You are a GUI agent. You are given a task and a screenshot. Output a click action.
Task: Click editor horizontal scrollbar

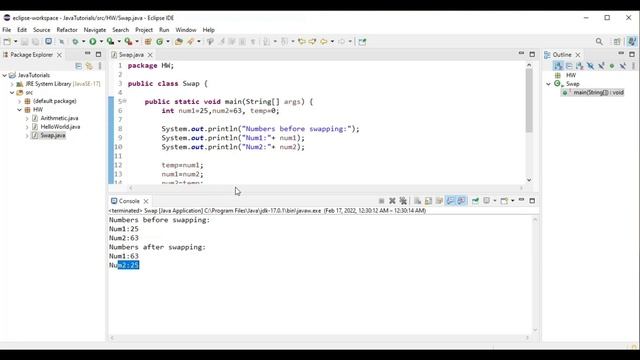point(326,188)
